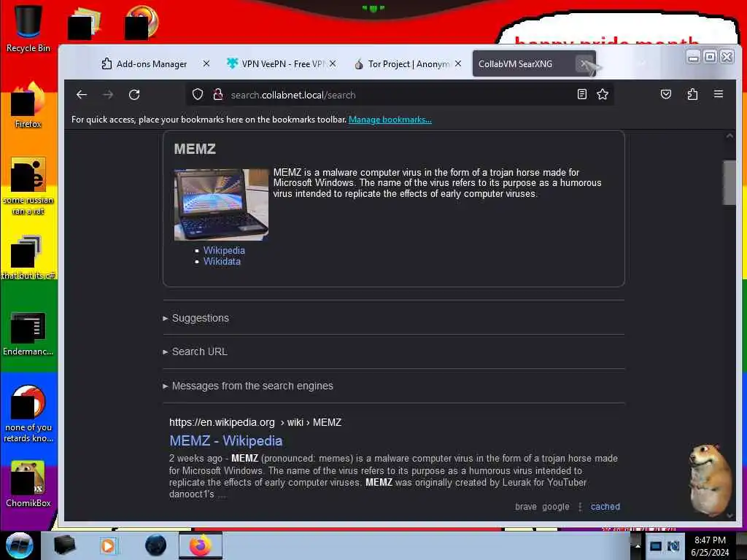Open the Endermanc... desktop icon

click(x=28, y=333)
